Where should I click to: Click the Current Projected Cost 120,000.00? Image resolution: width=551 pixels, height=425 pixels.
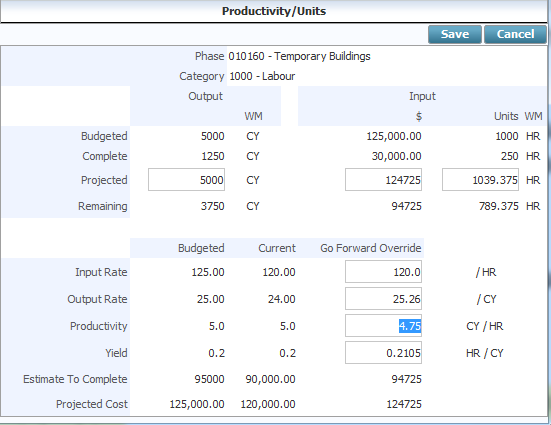click(x=268, y=404)
